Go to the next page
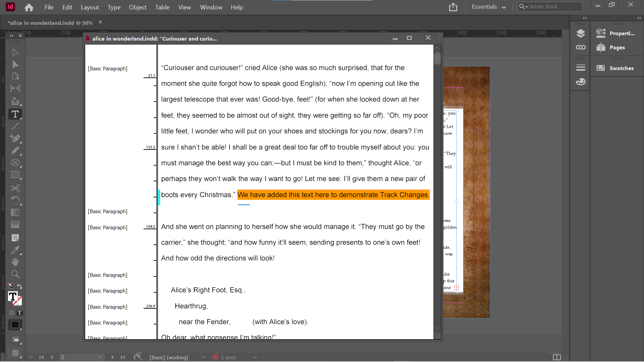The width and height of the screenshot is (644, 362). tap(113, 357)
